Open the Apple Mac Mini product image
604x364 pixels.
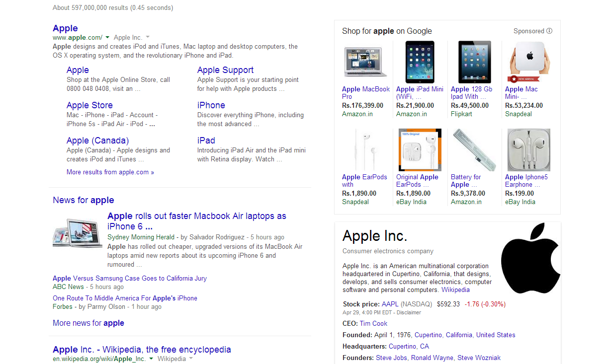pos(528,62)
